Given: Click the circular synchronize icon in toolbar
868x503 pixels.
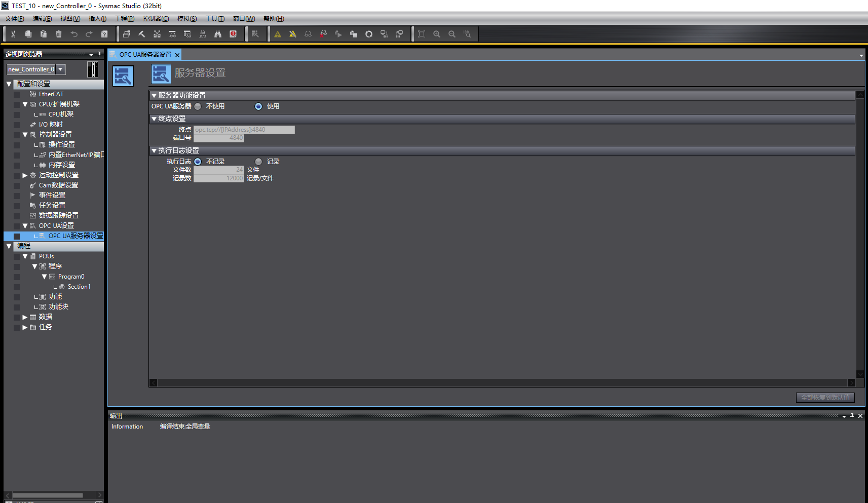Looking at the screenshot, I should (x=369, y=34).
